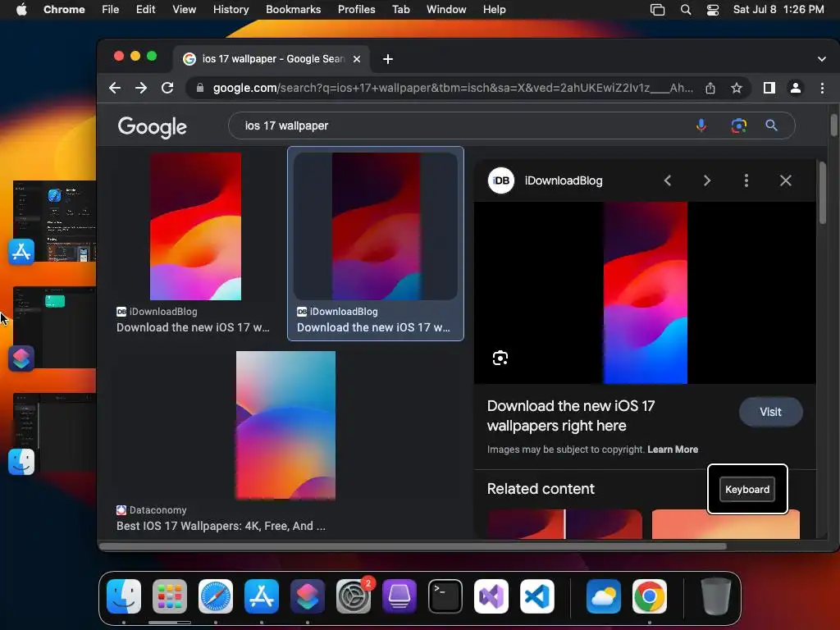
Task: Go forward with the browser forward arrow
Action: [141, 88]
